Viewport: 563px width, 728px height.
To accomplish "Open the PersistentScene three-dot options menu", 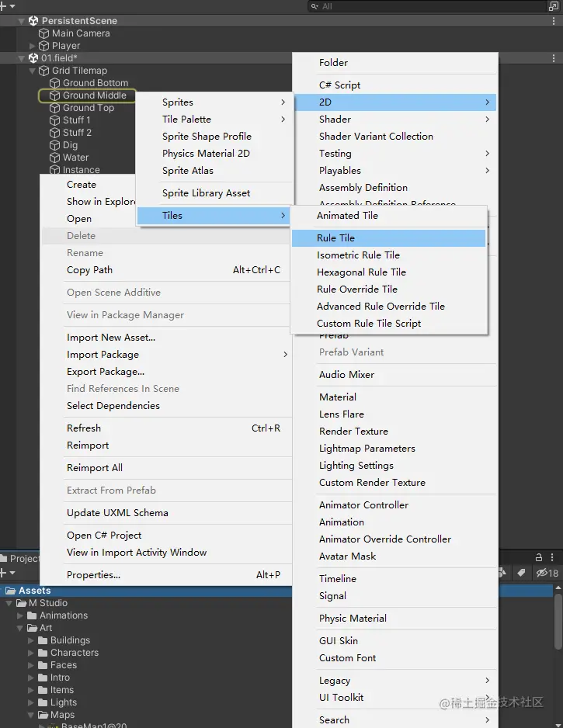I will (553, 21).
